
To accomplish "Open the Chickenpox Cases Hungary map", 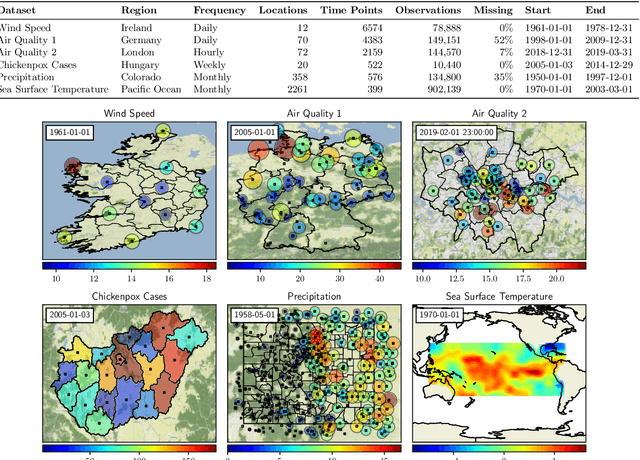I will pyautogui.click(x=129, y=373).
